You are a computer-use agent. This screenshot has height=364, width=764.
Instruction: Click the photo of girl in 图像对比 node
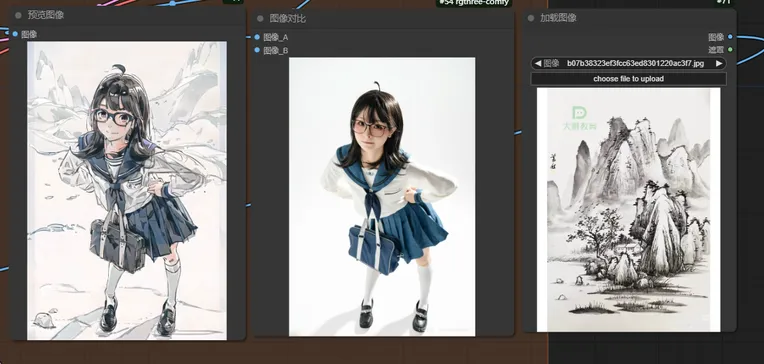click(382, 197)
